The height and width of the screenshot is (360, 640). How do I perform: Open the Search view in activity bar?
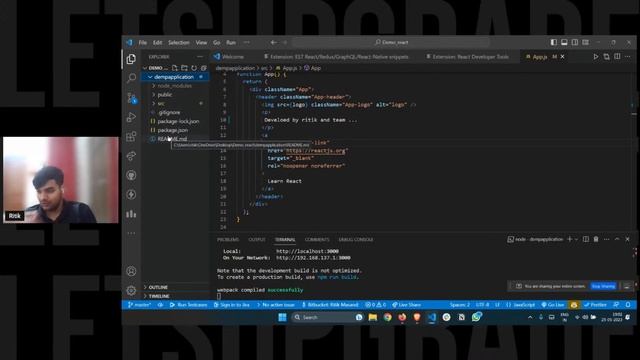(131, 78)
